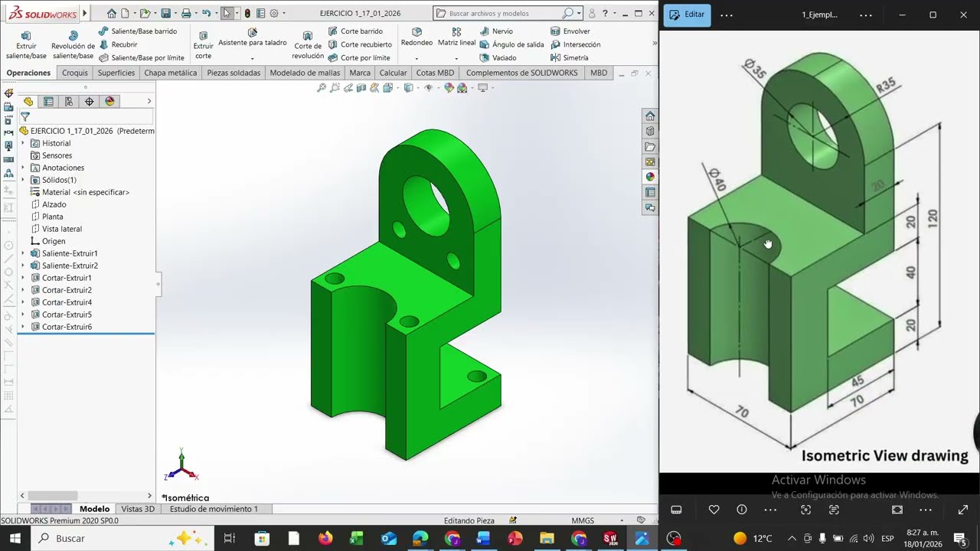
Task: Select the Envolver tool
Action: (570, 31)
